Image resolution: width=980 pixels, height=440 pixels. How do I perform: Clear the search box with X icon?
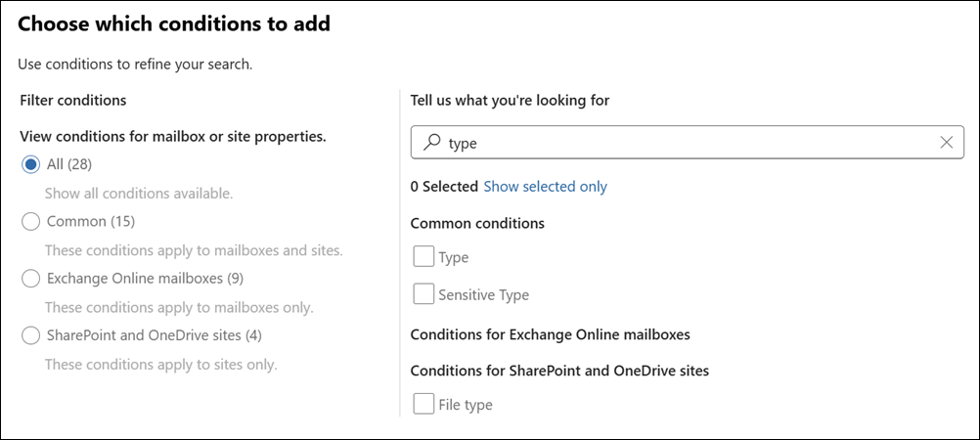click(946, 143)
